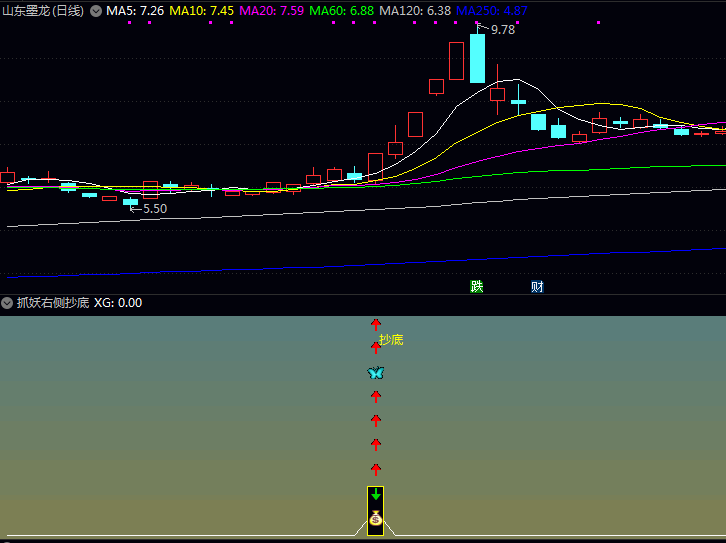Click the yellow 抄底 signal label
726x543 pixels.
(x=391, y=340)
